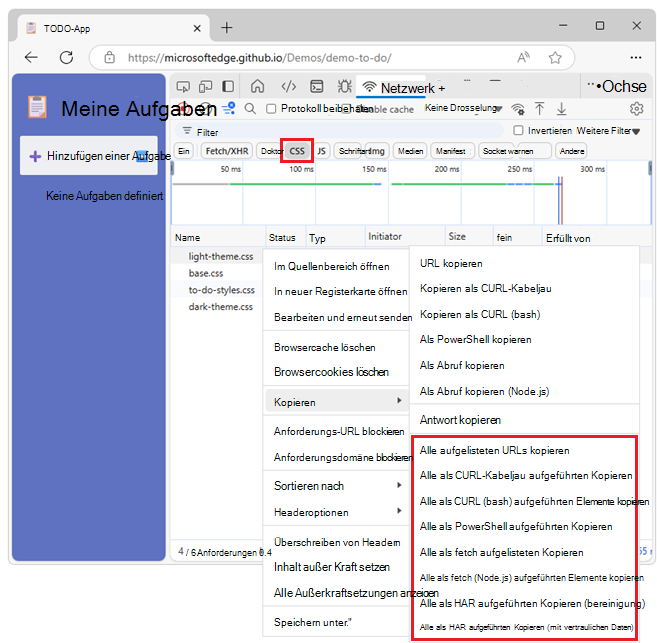Toggle the Invertieren checkbox

518,131
